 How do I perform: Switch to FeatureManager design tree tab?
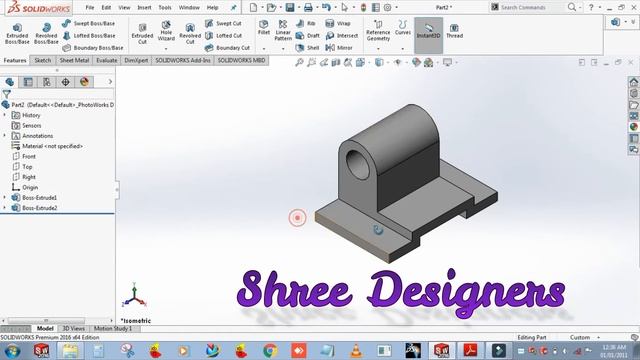coord(9,82)
